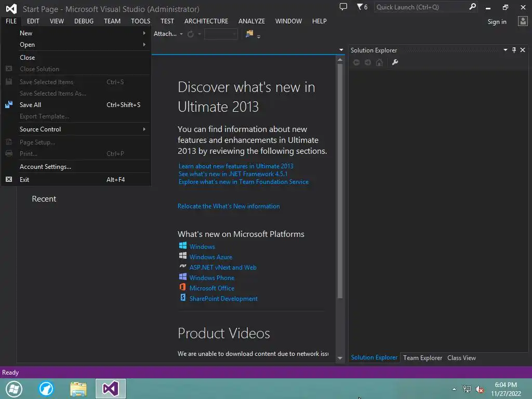The image size is (532, 399).
Task: Click the account avatar icon near Sign in
Action: [523, 21]
